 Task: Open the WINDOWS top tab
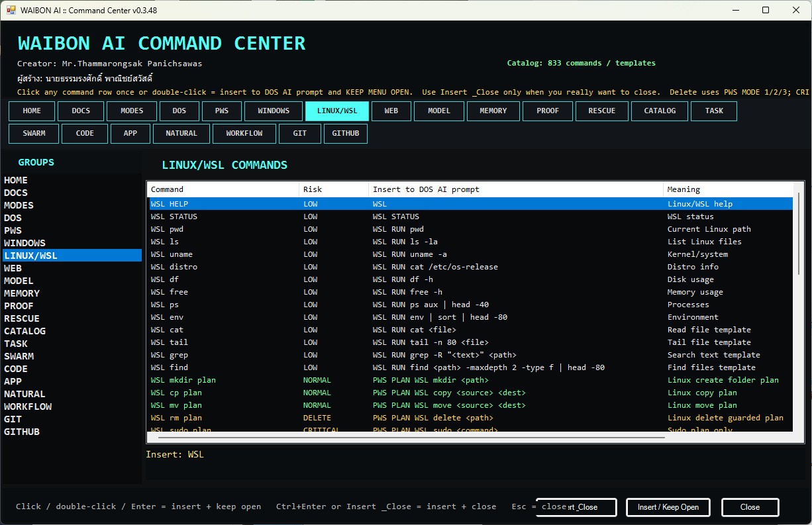pos(274,111)
